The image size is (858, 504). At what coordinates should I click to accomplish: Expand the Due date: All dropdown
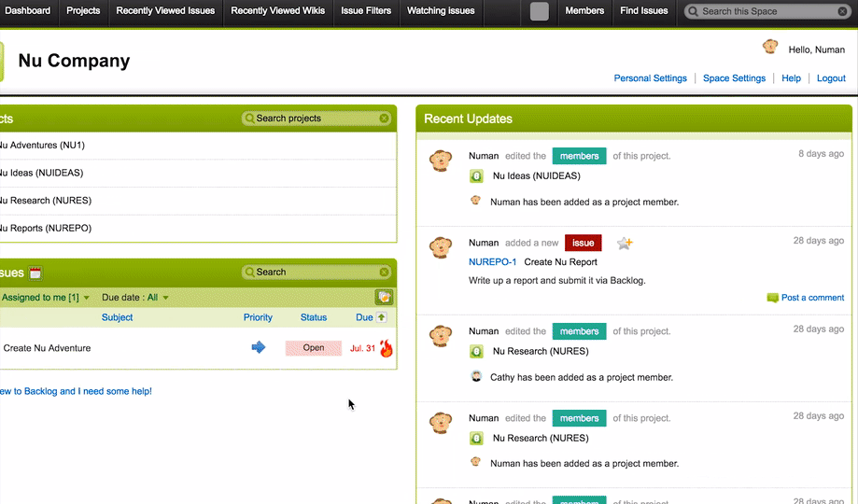pyautogui.click(x=135, y=298)
